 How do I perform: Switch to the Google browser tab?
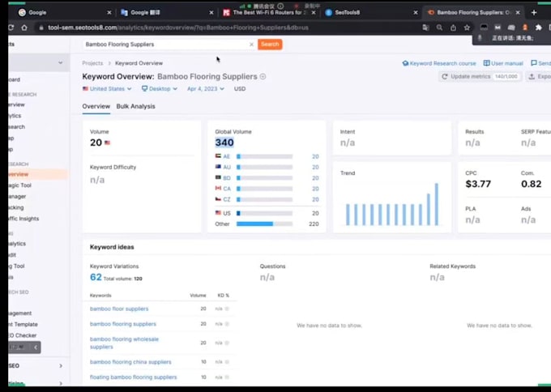point(63,12)
